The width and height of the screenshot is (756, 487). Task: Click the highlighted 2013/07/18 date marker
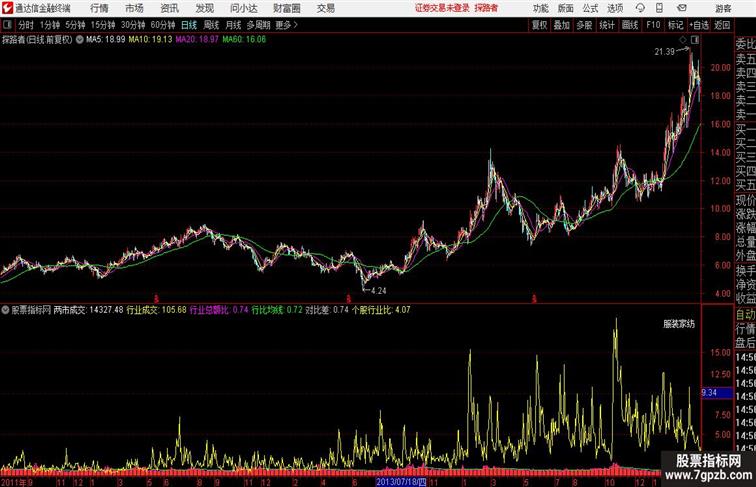401,482
